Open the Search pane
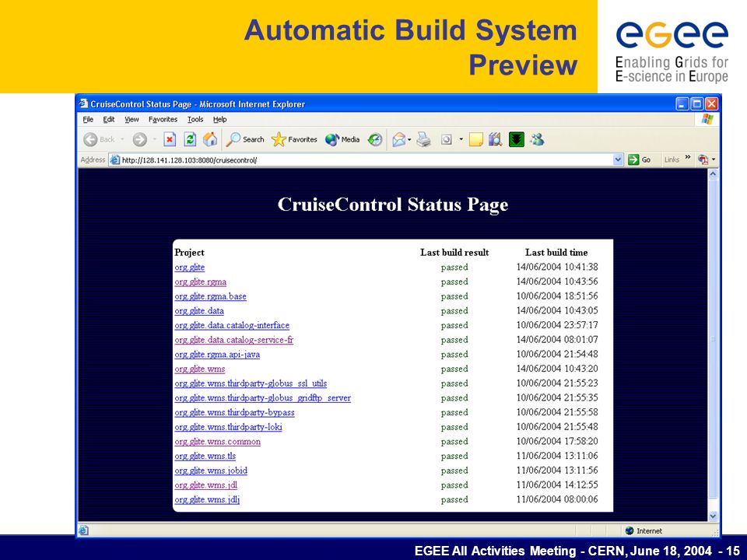 coord(245,139)
